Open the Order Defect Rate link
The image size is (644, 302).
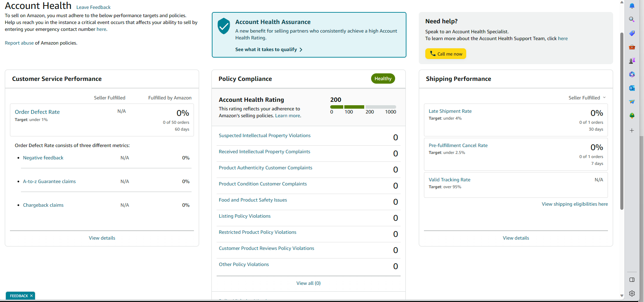click(37, 112)
